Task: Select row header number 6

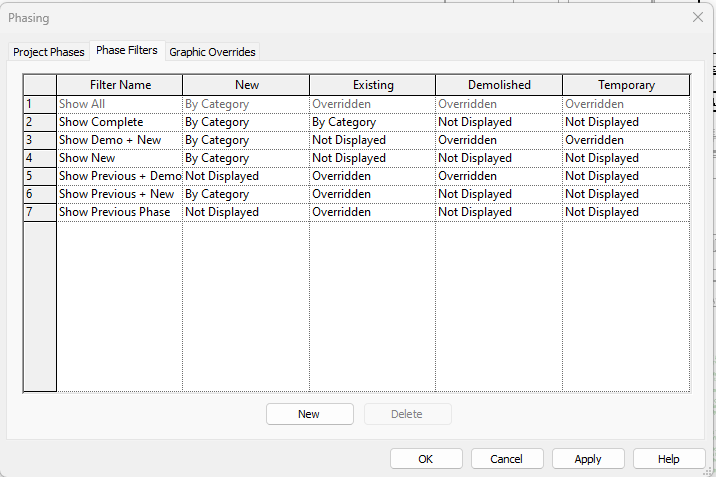Action: 40,194
